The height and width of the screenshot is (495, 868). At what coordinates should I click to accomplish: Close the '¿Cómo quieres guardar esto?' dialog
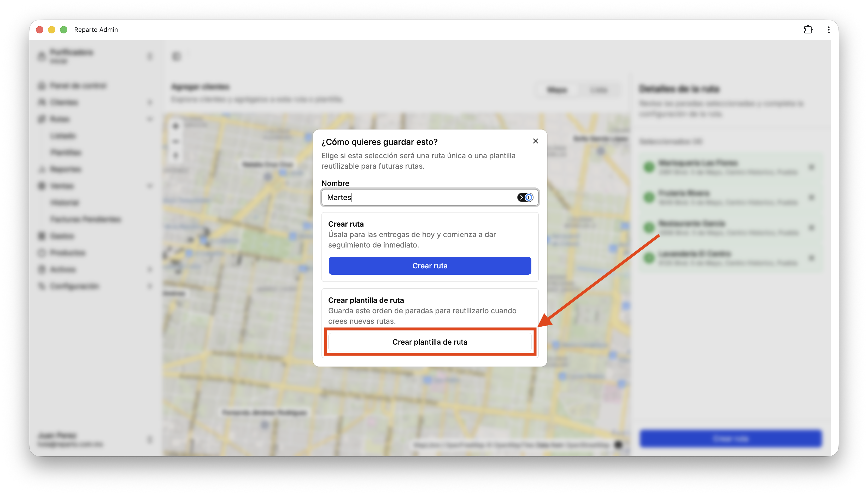[x=535, y=141]
